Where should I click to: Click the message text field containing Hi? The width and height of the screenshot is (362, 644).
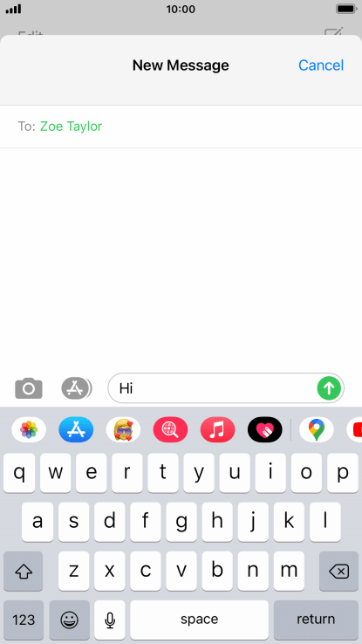(226, 387)
